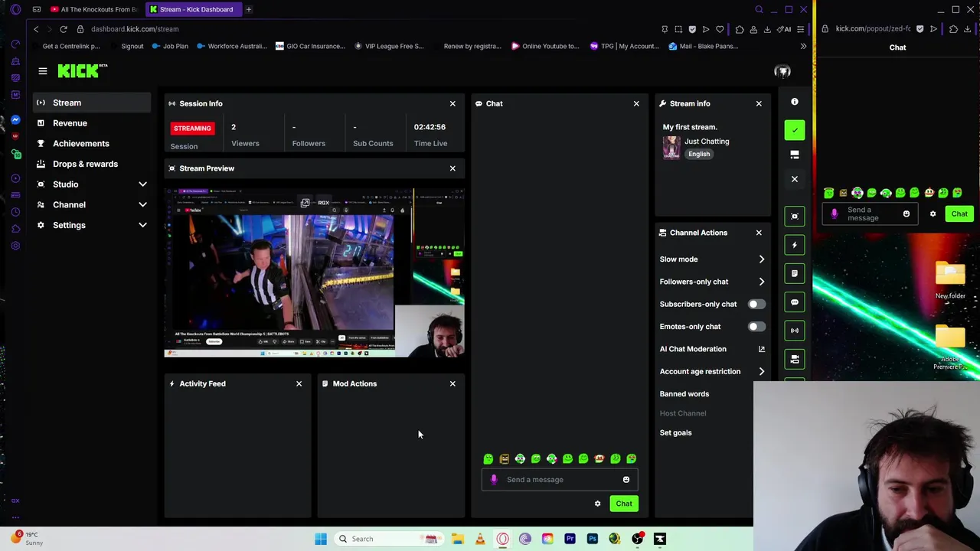Toggle Subscribers-only chat
The image size is (980, 551).
pos(756,304)
